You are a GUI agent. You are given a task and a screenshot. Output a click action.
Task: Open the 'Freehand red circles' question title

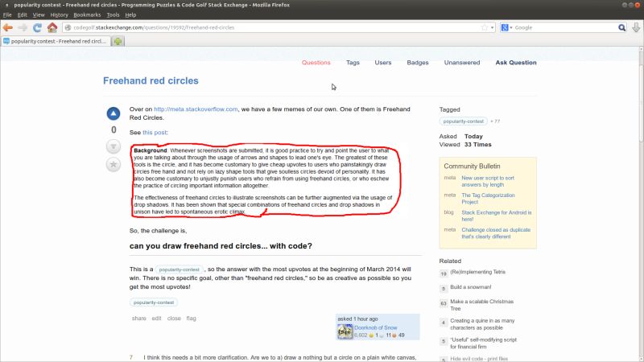tap(151, 80)
